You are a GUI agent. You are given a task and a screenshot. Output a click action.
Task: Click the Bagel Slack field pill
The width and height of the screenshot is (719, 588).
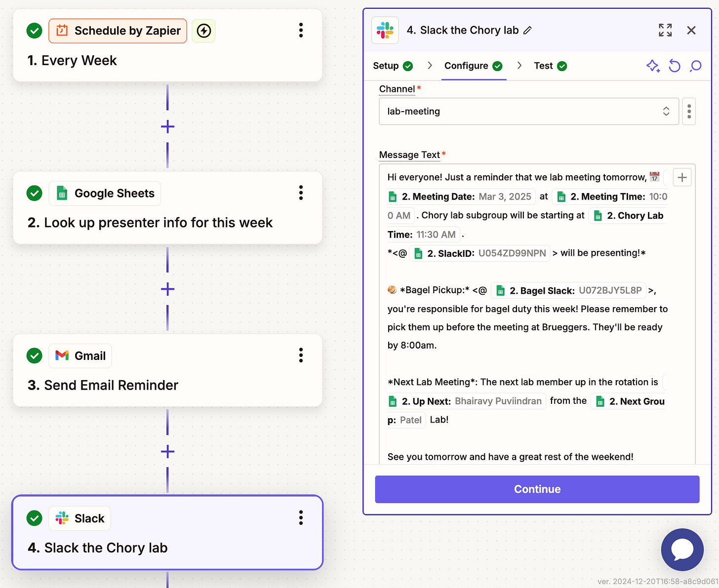pos(568,290)
